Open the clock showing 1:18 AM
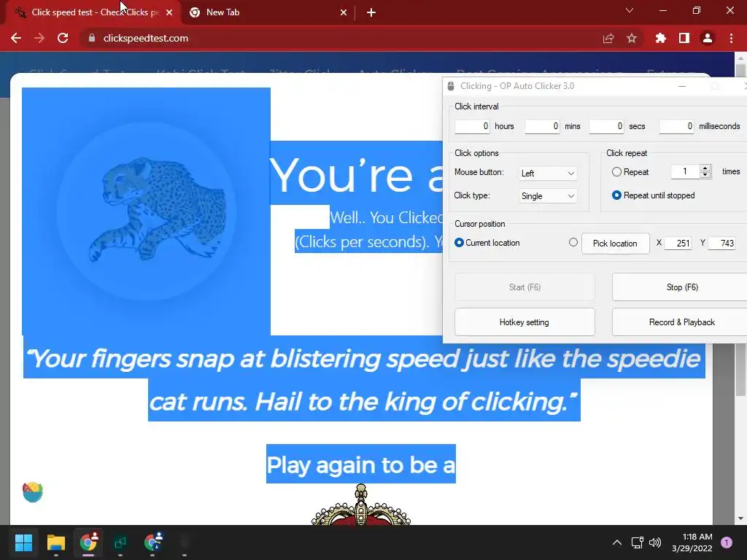Screen dimensions: 747x560 692,542
